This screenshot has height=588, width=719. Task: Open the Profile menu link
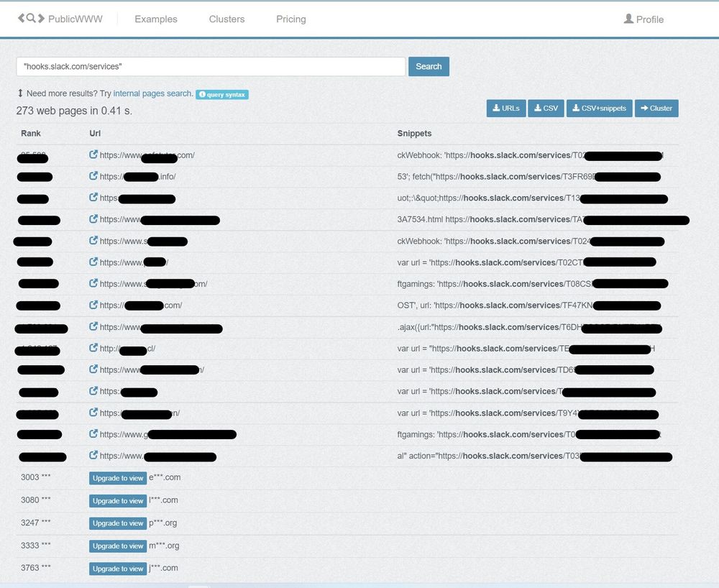pos(644,19)
